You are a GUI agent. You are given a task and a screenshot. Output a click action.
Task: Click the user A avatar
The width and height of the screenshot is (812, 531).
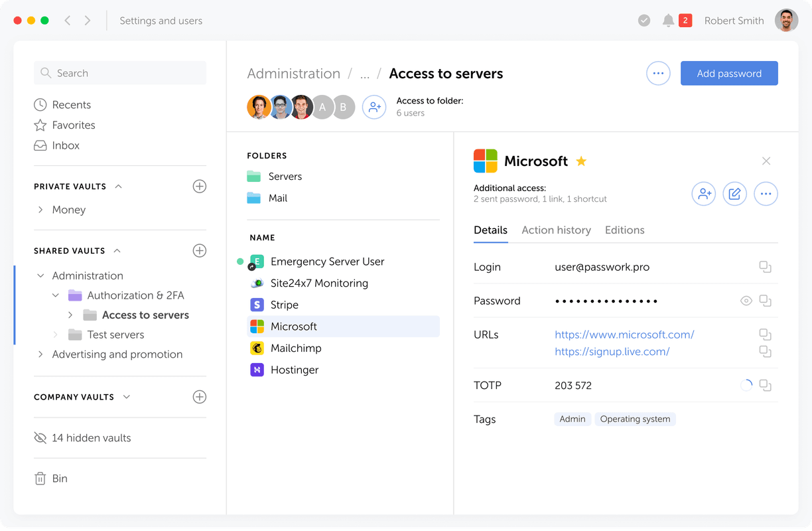point(323,107)
